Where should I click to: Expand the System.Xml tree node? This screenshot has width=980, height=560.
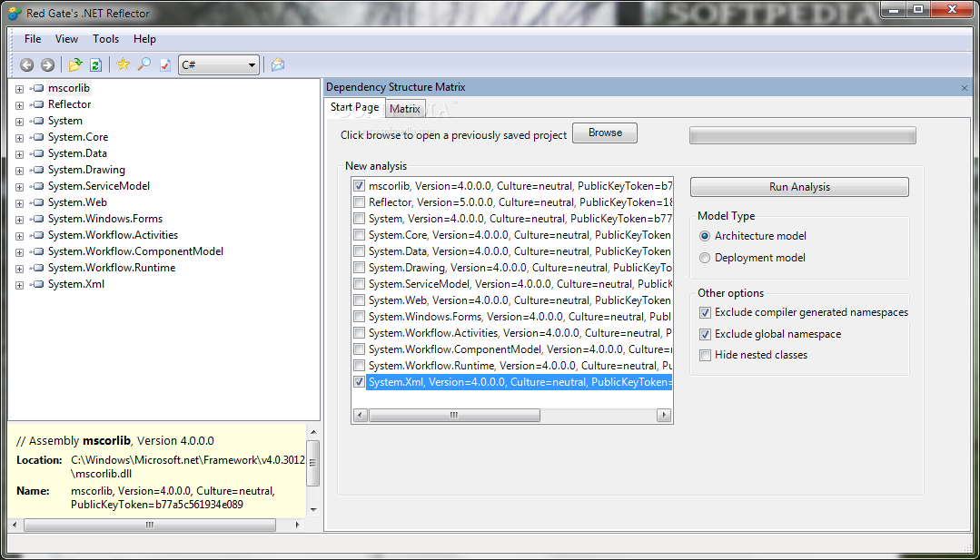pos(19,285)
